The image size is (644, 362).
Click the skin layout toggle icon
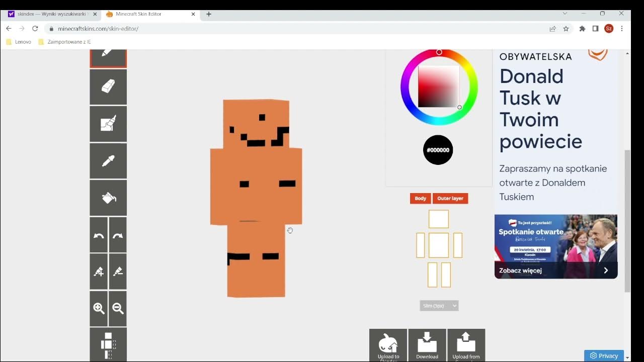(x=108, y=345)
